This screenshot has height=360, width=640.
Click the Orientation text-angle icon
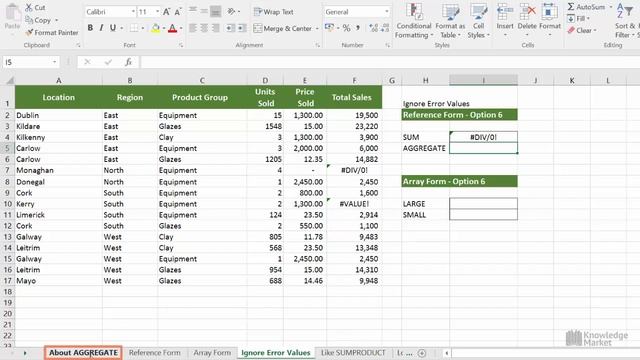(231, 11)
